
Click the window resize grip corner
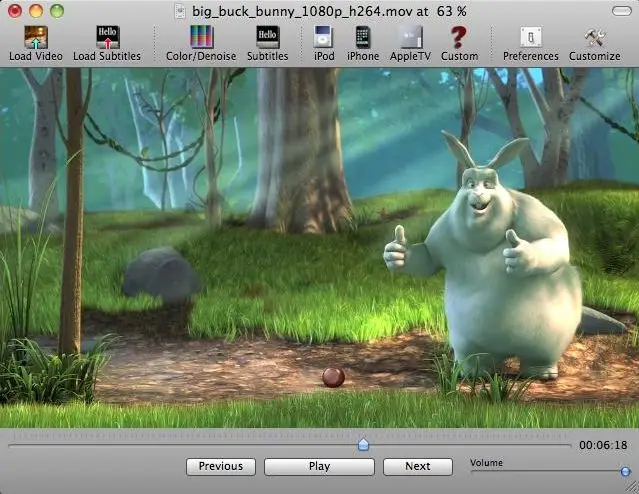632,487
